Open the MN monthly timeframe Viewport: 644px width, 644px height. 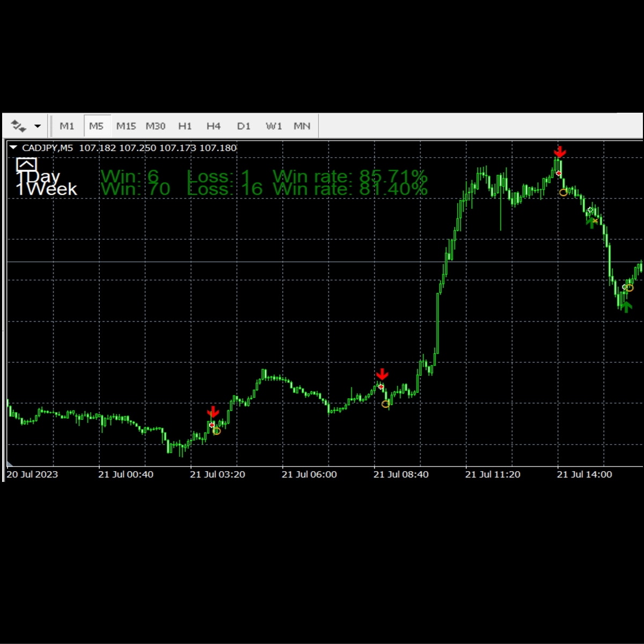coord(302,126)
